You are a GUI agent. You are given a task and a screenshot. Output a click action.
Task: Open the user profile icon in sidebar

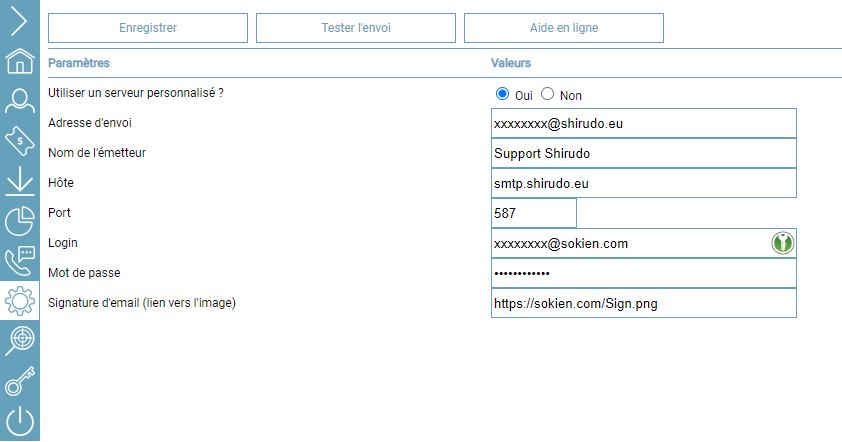click(x=19, y=100)
